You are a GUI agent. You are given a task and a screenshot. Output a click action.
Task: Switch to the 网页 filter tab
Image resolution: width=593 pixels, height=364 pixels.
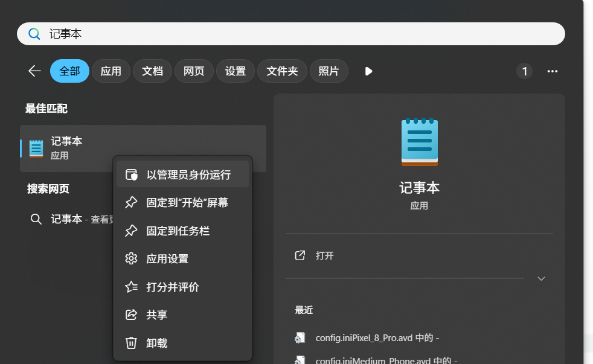click(x=194, y=71)
